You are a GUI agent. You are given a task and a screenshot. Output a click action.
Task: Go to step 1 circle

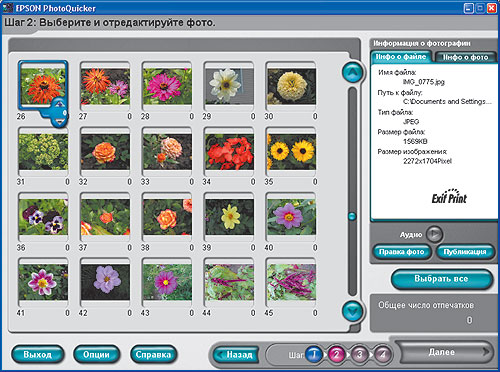coord(314,354)
